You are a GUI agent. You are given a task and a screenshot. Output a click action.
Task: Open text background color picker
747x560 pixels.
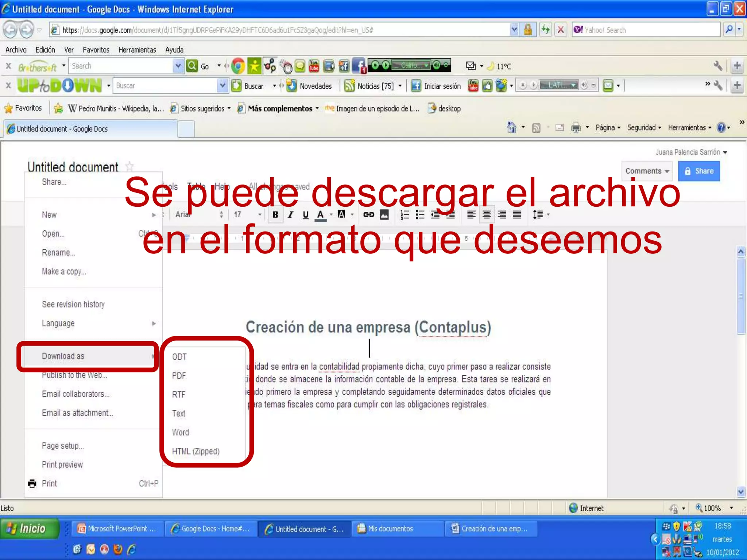(x=341, y=215)
